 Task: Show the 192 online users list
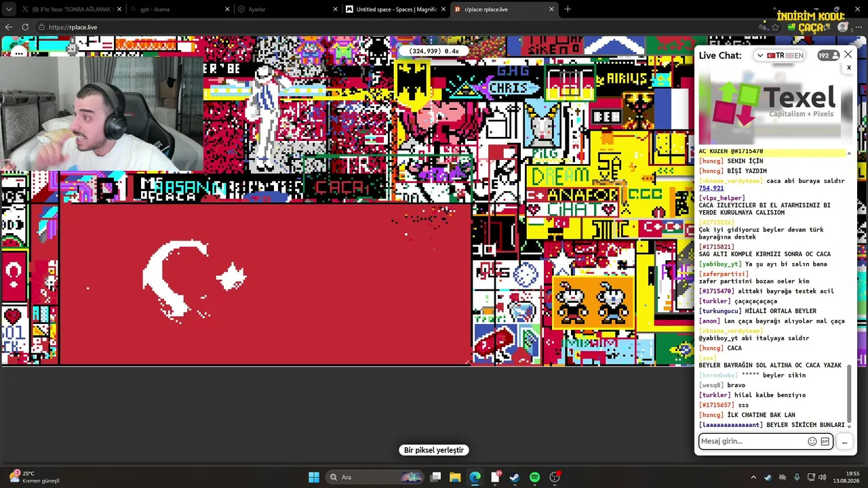coord(828,56)
